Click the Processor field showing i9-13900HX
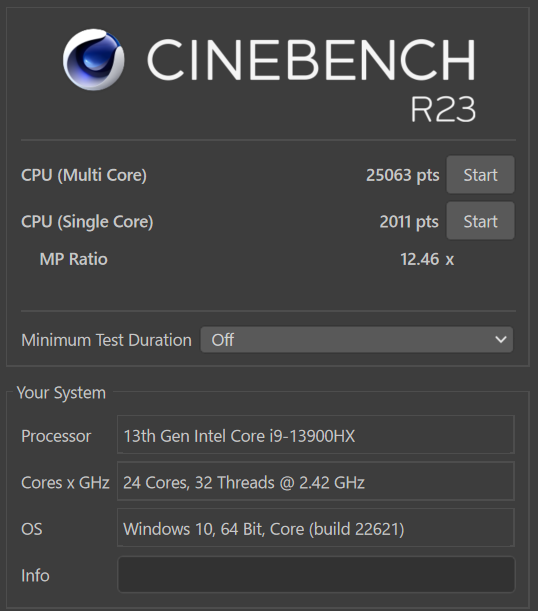 pos(316,435)
